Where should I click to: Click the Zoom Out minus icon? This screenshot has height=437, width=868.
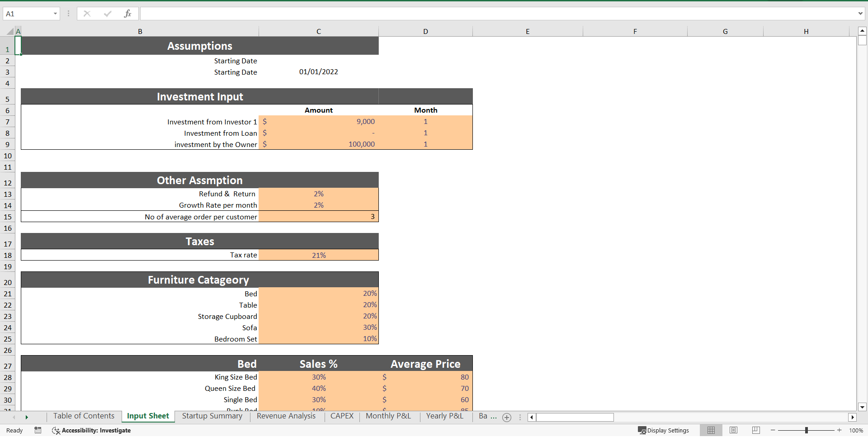click(773, 430)
